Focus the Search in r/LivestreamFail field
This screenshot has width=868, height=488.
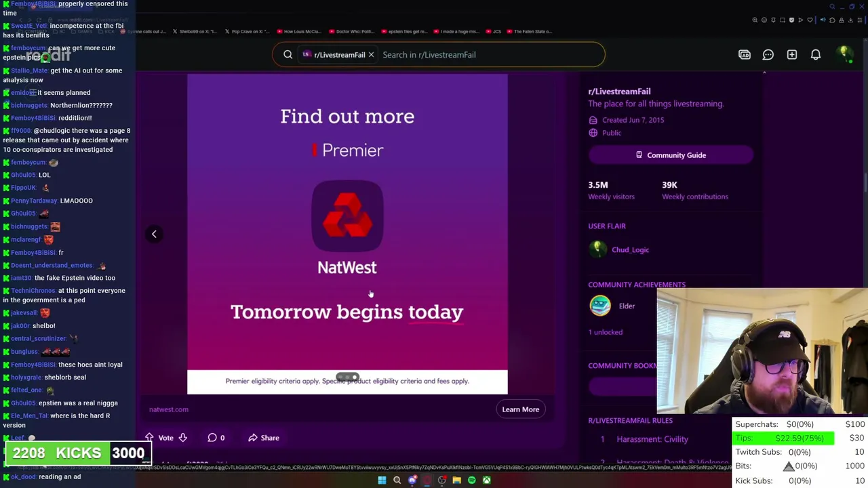coord(488,55)
